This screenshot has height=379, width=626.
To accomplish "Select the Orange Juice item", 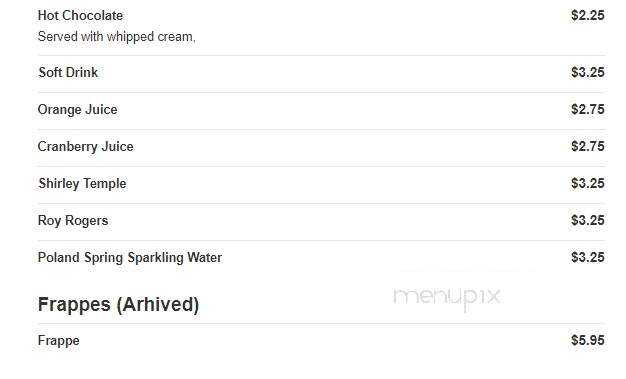I will [77, 109].
